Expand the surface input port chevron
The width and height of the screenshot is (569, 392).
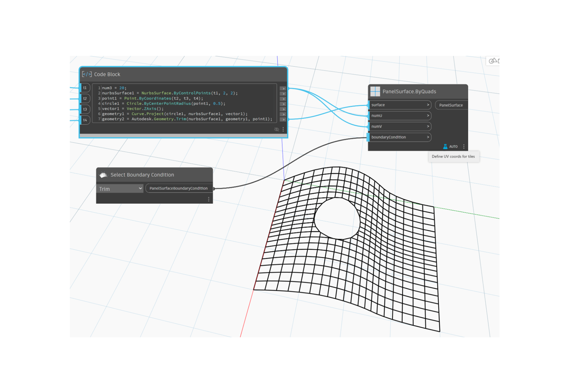pyautogui.click(x=428, y=105)
